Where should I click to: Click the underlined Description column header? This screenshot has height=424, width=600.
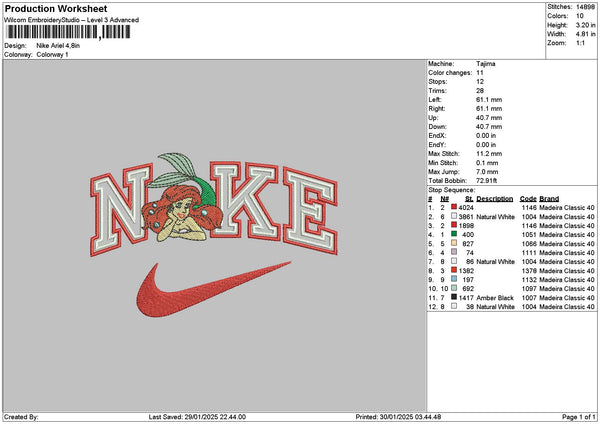(x=494, y=199)
